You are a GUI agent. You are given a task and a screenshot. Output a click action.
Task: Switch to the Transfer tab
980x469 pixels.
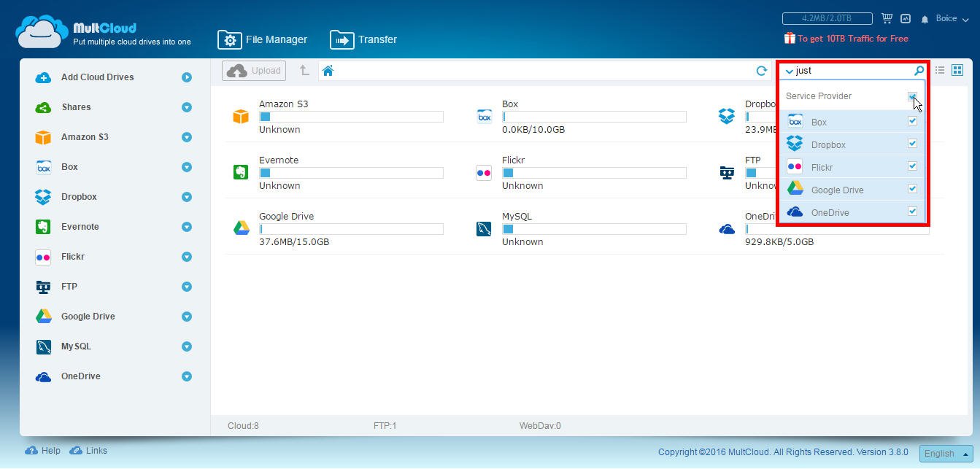[x=363, y=39]
